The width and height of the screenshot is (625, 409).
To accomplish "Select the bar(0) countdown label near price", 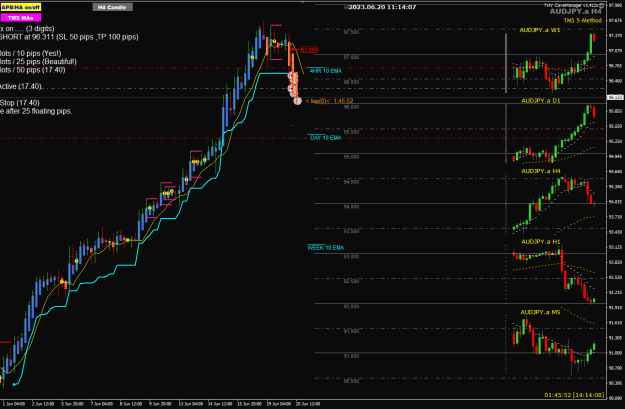I will coord(329,101).
